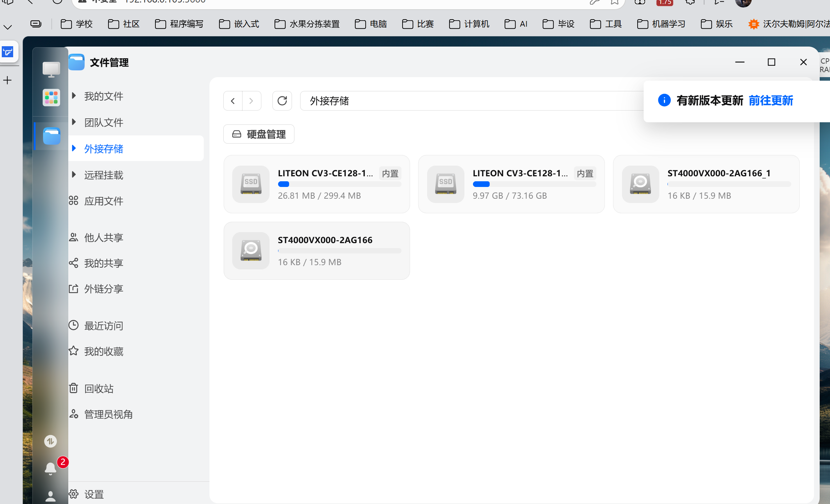Open the colorful app center icon

coord(51,97)
